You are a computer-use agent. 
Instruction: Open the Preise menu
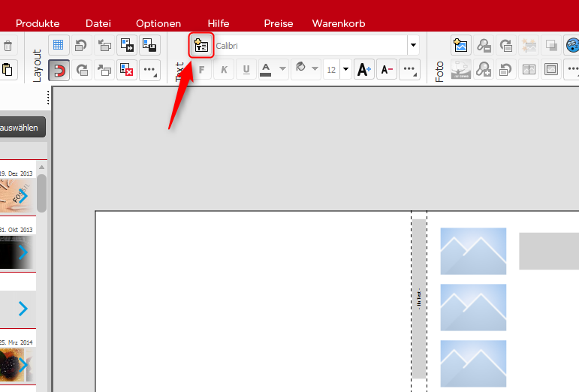click(279, 23)
